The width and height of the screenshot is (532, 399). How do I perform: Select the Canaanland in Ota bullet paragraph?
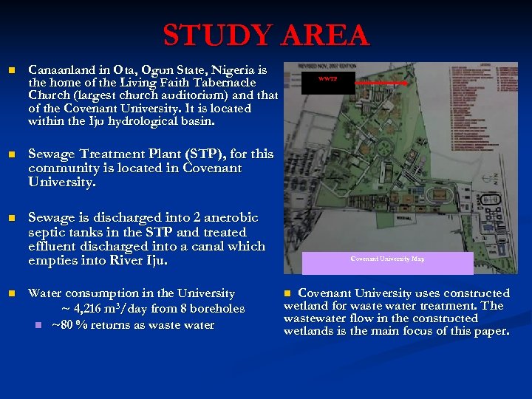(153, 95)
